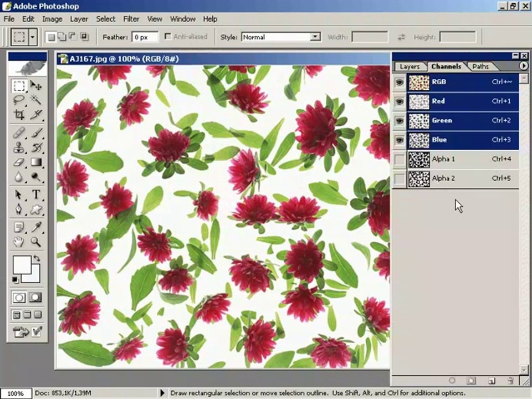Viewport: 532px width, 399px height.
Task: Click the Feather value field
Action: point(145,37)
